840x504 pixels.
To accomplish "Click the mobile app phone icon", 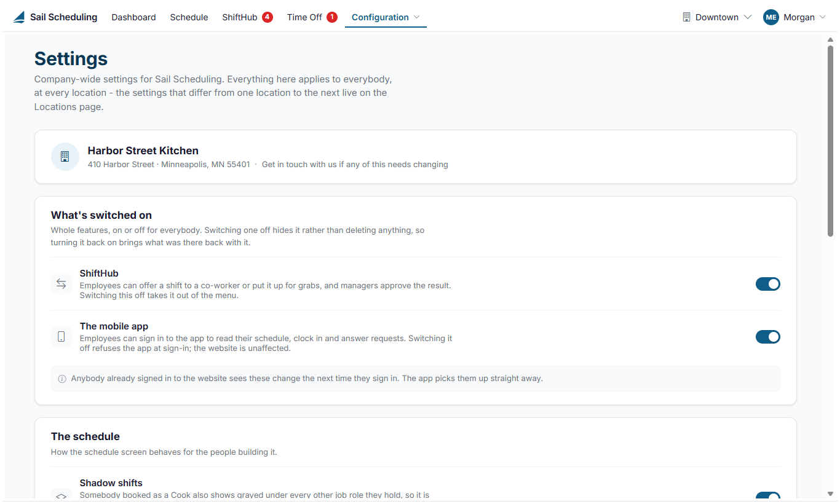I will [x=61, y=337].
